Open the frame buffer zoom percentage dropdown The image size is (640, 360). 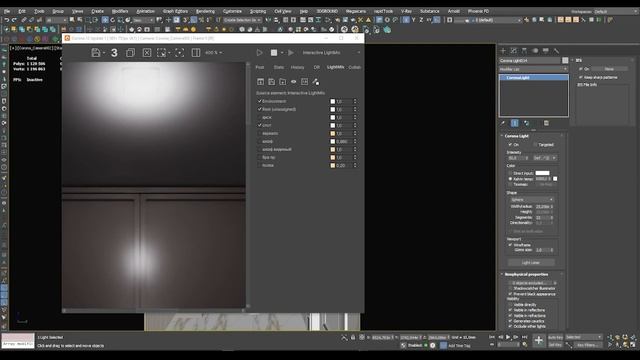214,53
